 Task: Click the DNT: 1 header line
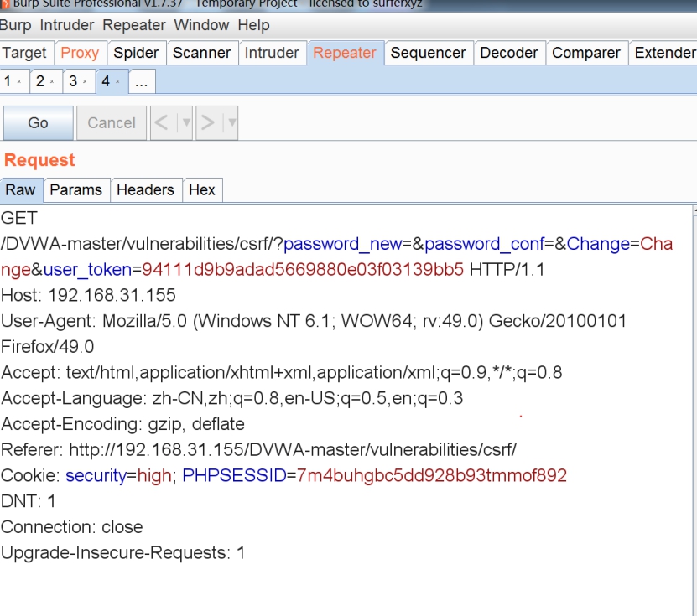point(29,501)
